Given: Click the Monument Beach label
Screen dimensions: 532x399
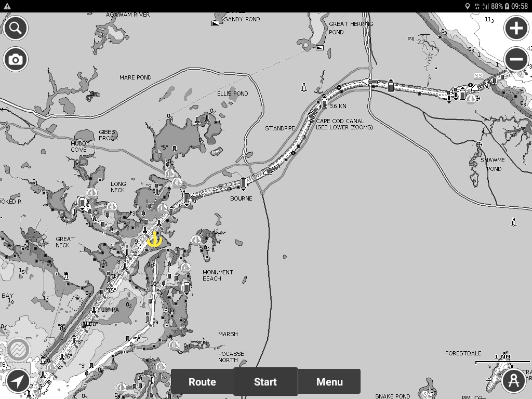Looking at the screenshot, I should pyautogui.click(x=218, y=275).
